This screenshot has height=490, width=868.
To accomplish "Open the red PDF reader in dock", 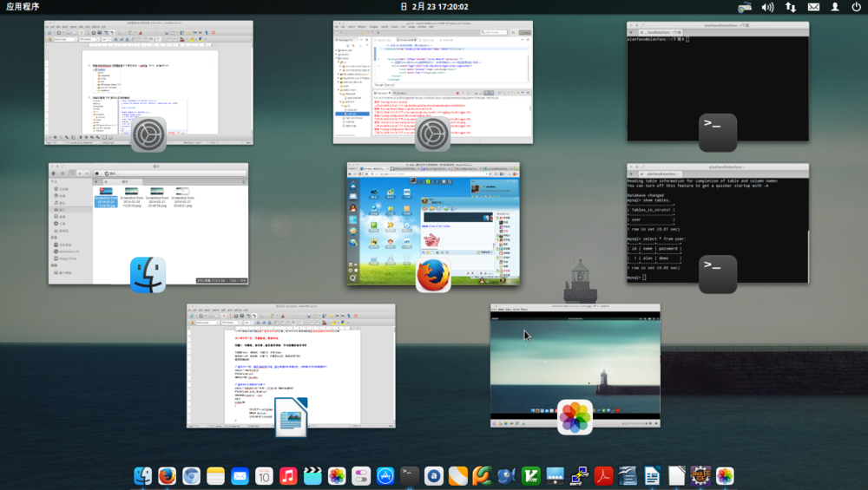I will coord(603,476).
